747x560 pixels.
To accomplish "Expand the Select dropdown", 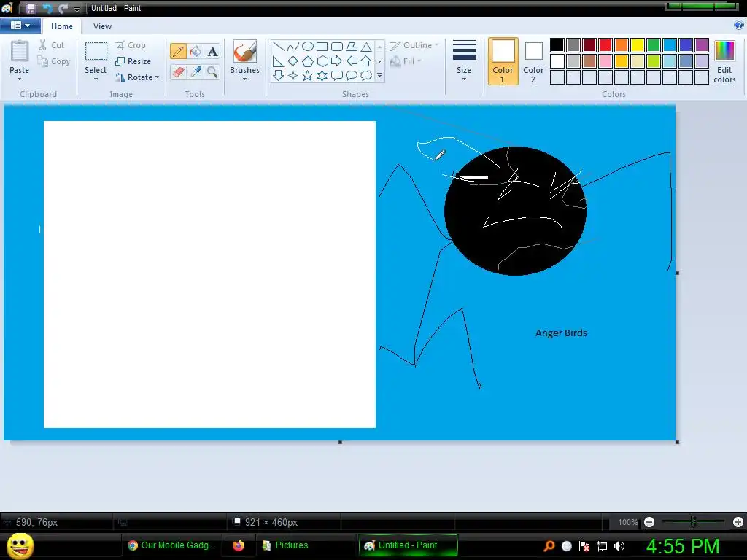I will point(96,79).
